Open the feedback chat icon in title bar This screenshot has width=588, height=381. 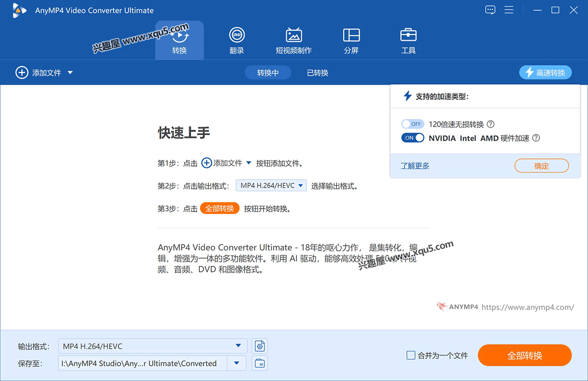coord(490,10)
